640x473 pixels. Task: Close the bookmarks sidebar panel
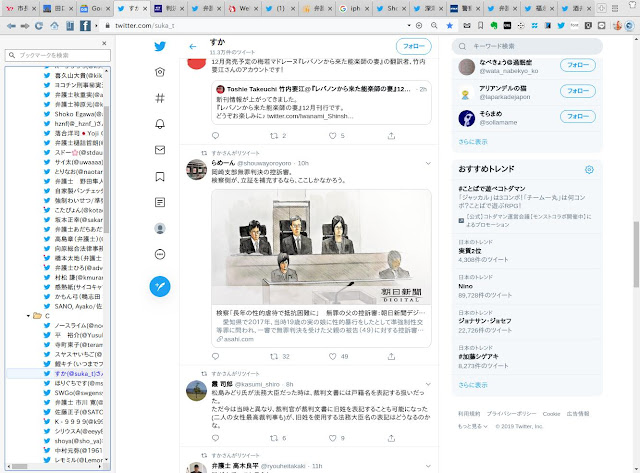(104, 43)
